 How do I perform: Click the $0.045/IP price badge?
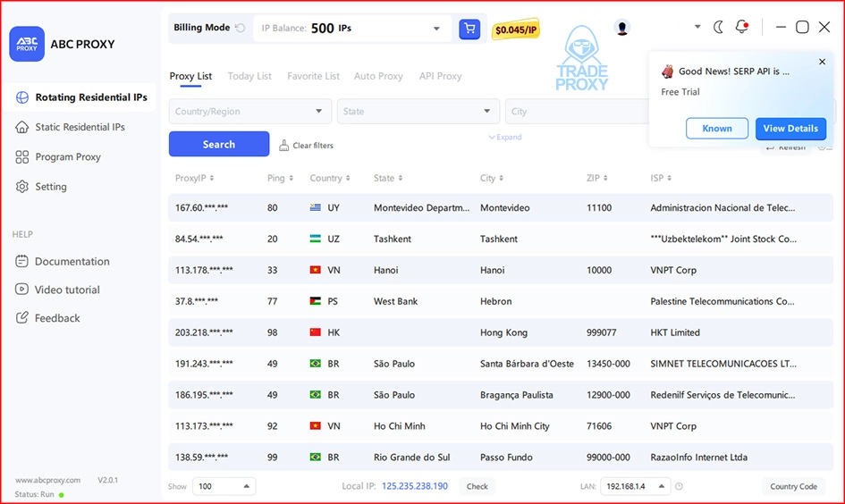[516, 29]
